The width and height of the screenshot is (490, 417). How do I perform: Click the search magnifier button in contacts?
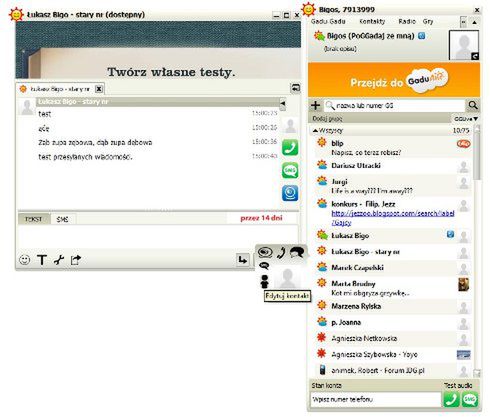tap(473, 105)
